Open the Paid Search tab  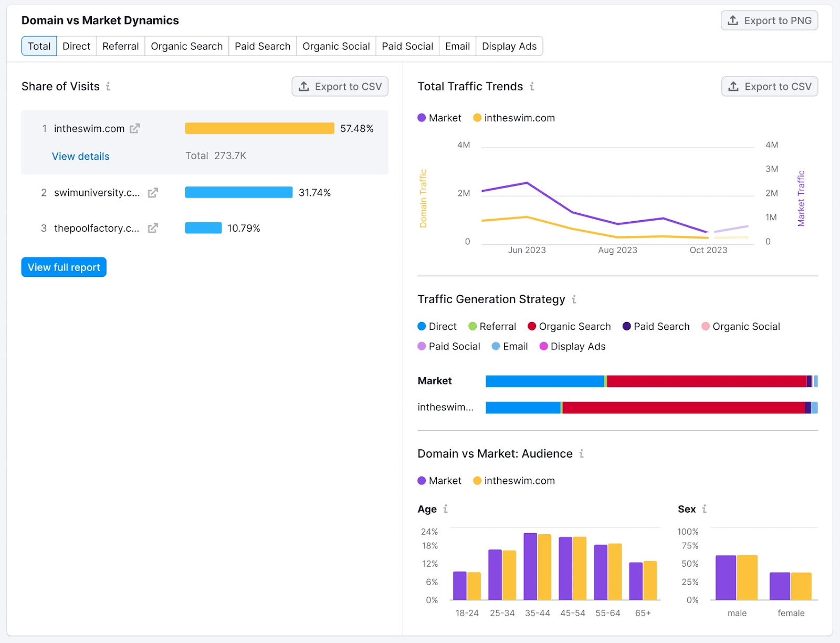262,46
